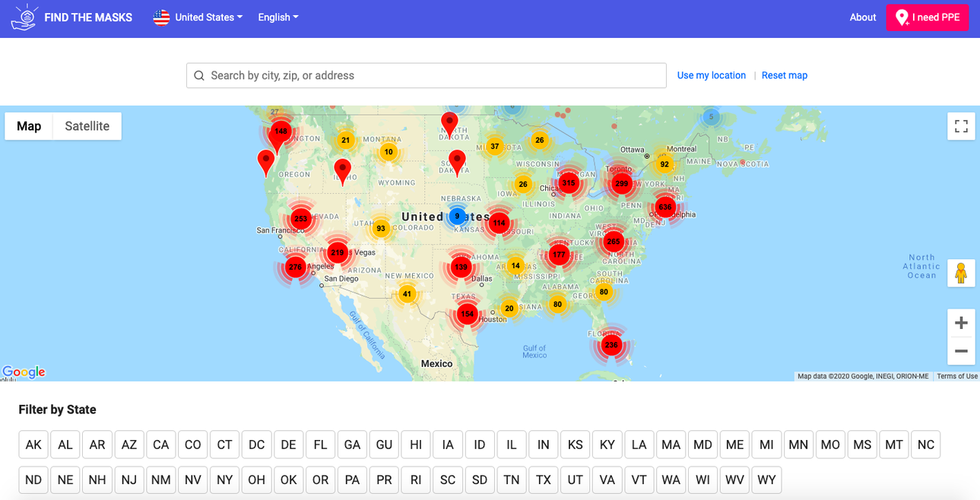
Task: Zoom out of the map
Action: 961,351
